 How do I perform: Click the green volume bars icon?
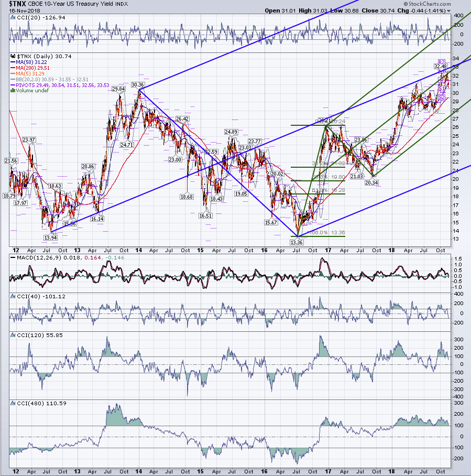[x=13, y=91]
